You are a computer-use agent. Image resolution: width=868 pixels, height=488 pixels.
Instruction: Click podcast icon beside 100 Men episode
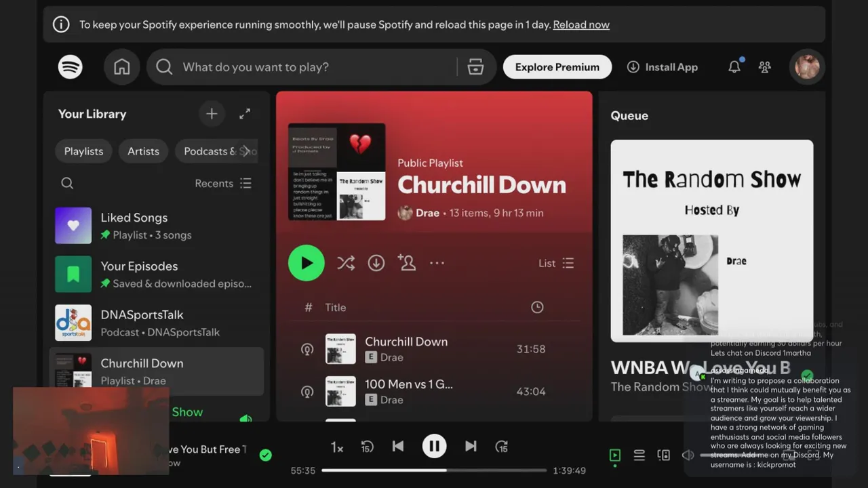click(307, 391)
